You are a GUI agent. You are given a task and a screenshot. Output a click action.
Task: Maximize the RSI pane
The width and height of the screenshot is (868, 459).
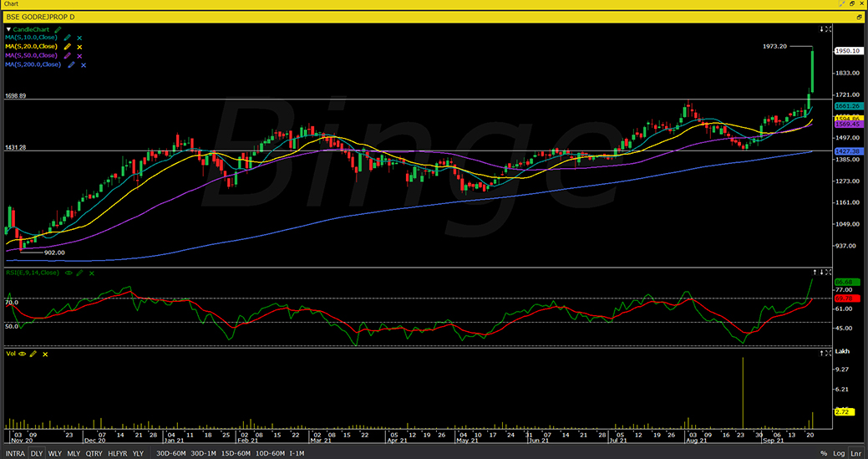click(828, 272)
